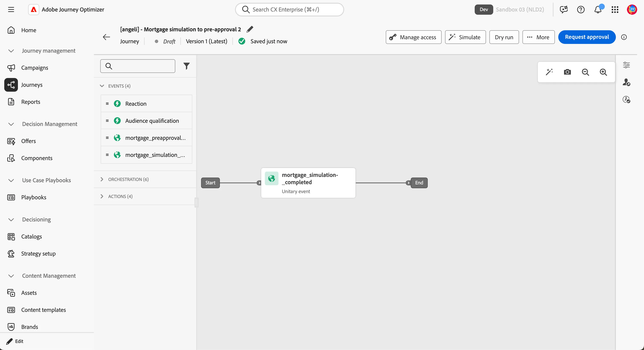
Task: Open the hamburger navigation menu
Action: pyautogui.click(x=11, y=10)
